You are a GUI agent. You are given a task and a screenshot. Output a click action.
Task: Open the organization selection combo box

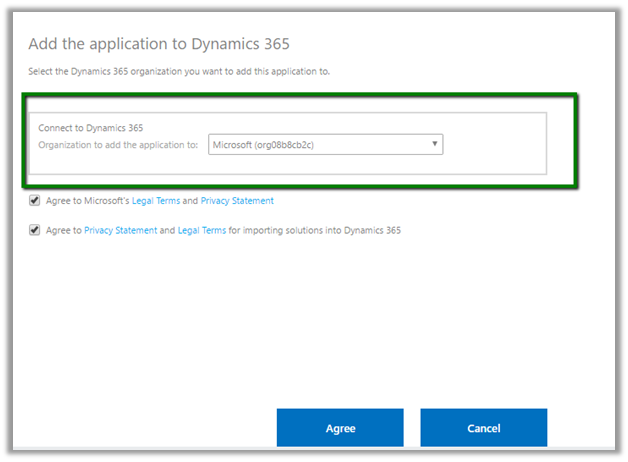(x=325, y=144)
